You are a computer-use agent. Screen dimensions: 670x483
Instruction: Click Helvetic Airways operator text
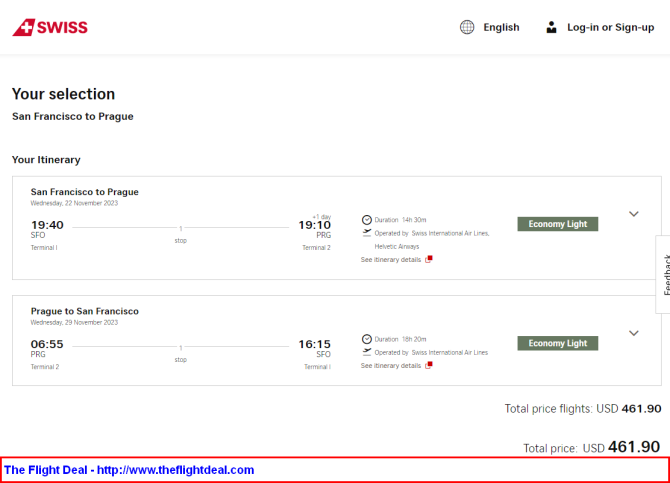click(397, 247)
